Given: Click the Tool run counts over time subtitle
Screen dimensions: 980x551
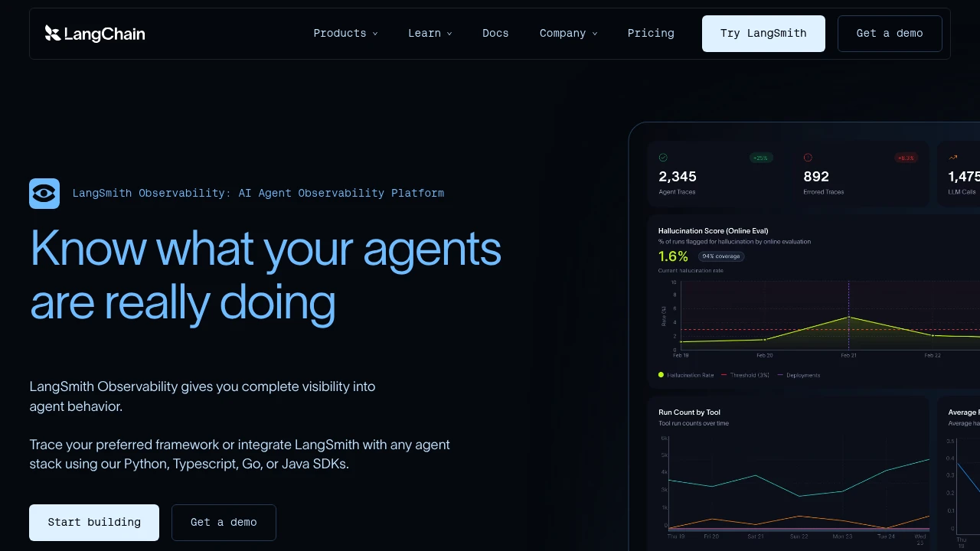Looking at the screenshot, I should pyautogui.click(x=694, y=423).
